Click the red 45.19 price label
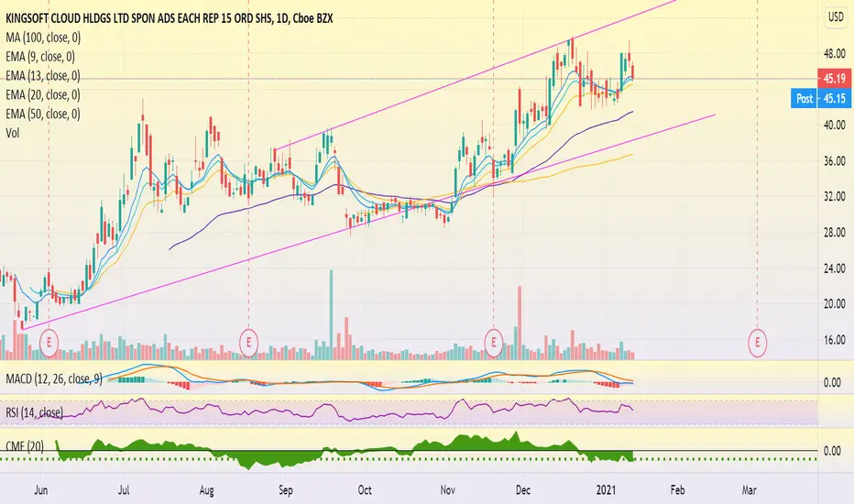 coord(834,79)
